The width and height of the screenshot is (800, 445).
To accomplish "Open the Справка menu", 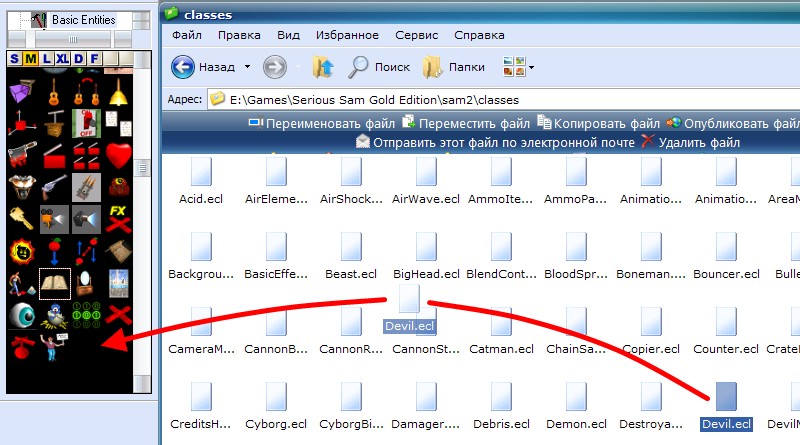I will [479, 35].
